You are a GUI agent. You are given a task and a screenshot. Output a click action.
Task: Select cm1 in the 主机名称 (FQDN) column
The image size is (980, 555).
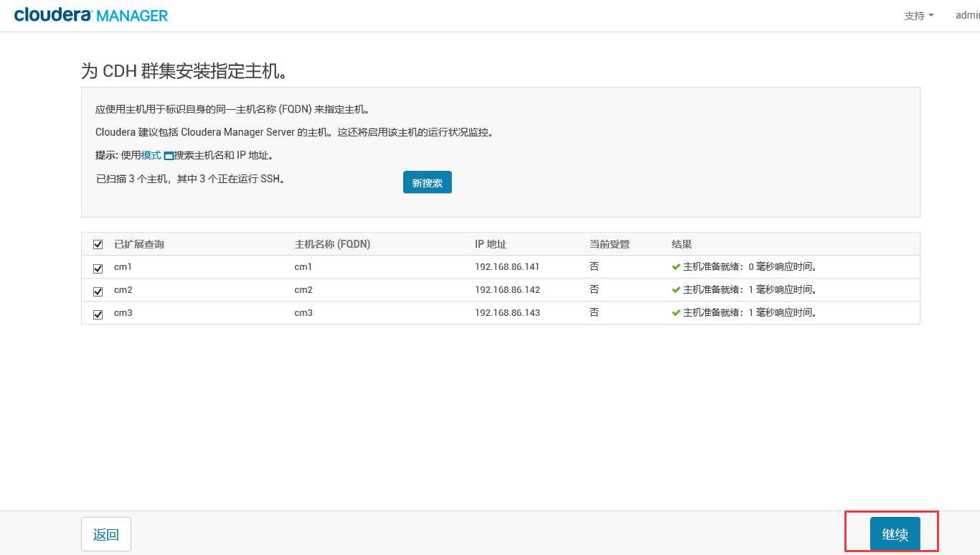click(304, 267)
